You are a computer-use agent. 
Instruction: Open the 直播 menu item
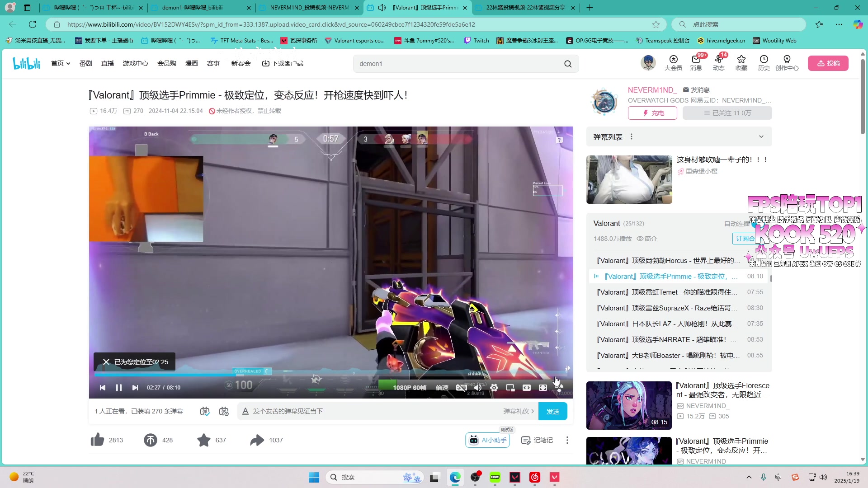(108, 63)
